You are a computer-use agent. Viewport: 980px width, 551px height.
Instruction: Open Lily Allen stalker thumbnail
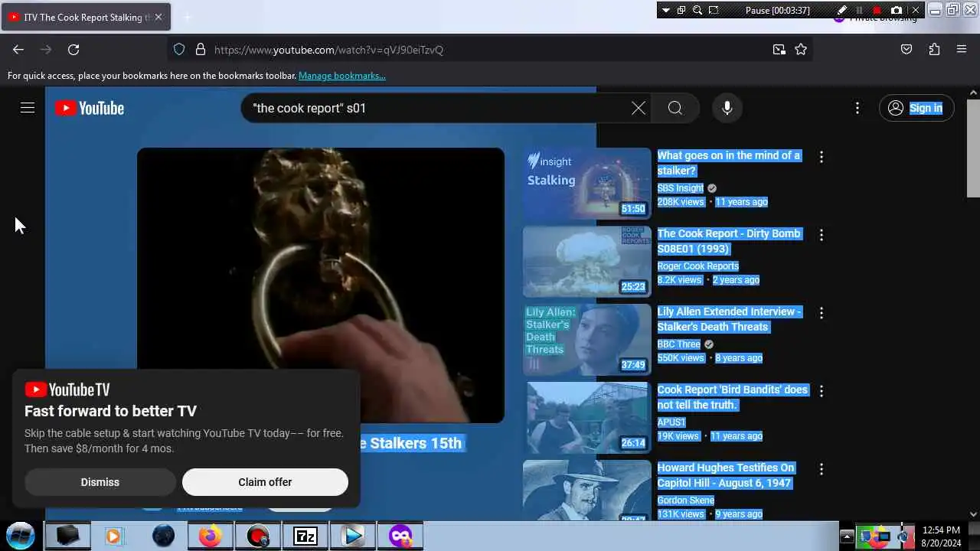coord(587,340)
